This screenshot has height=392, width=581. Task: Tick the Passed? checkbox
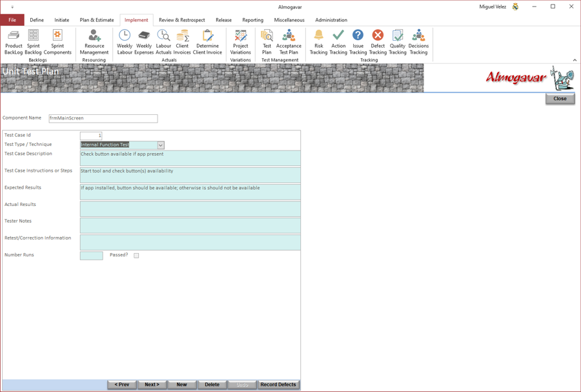point(136,256)
